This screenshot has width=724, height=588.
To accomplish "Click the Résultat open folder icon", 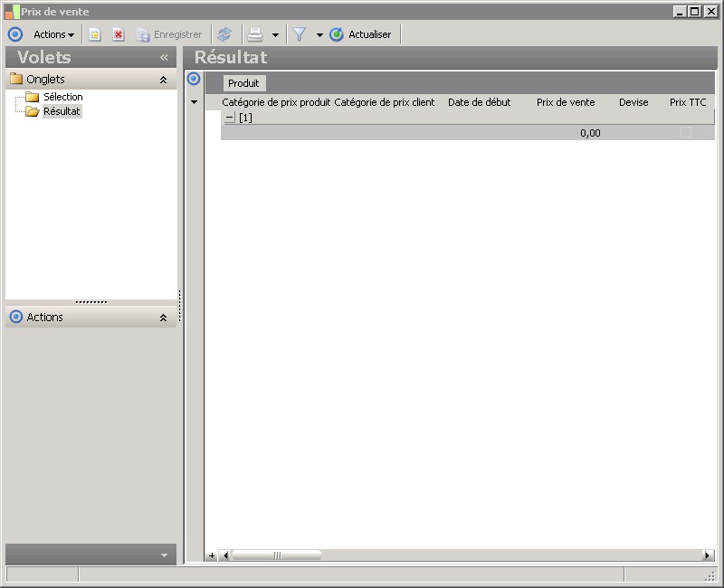I will pyautogui.click(x=33, y=111).
